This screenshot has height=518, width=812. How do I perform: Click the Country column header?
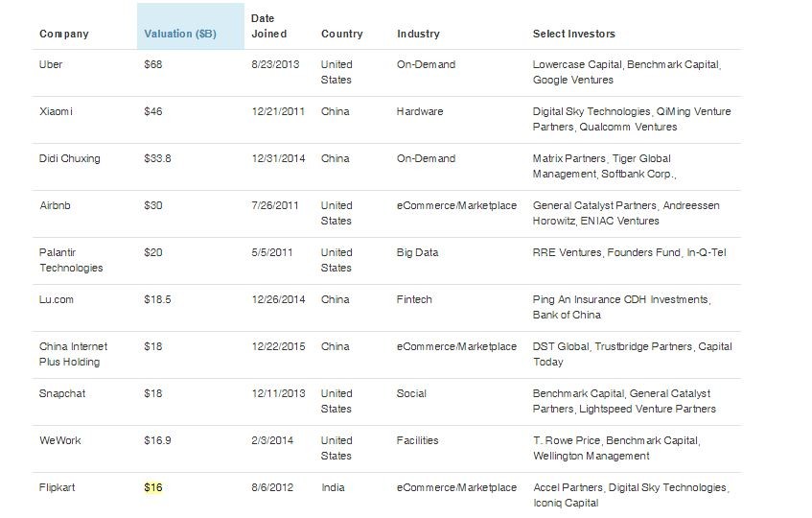tap(341, 34)
